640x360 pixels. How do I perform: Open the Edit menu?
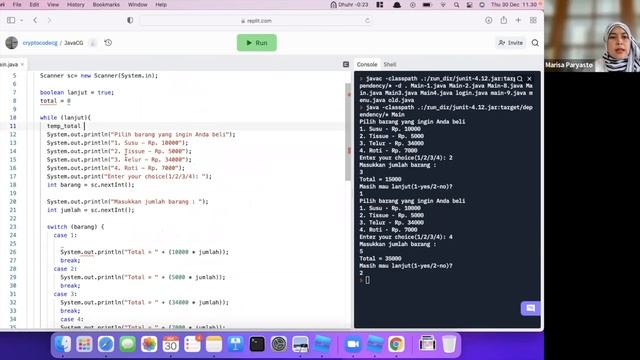(34, 4)
